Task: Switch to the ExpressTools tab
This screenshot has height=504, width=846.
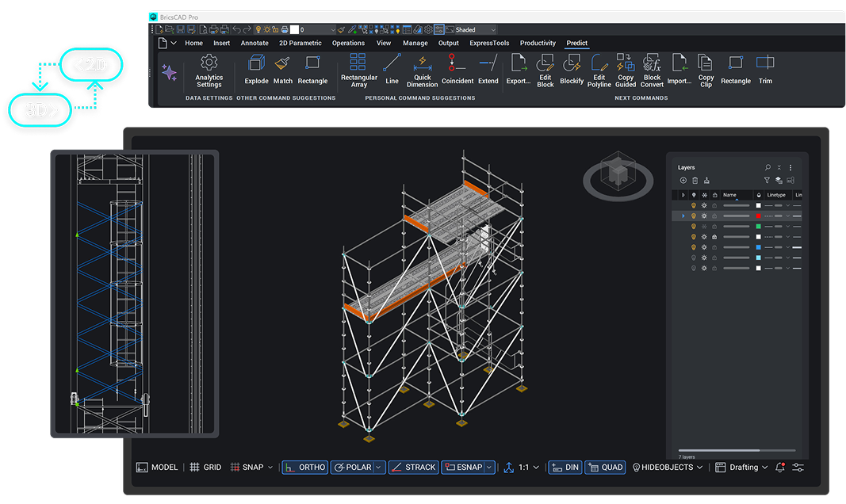Action: point(489,43)
